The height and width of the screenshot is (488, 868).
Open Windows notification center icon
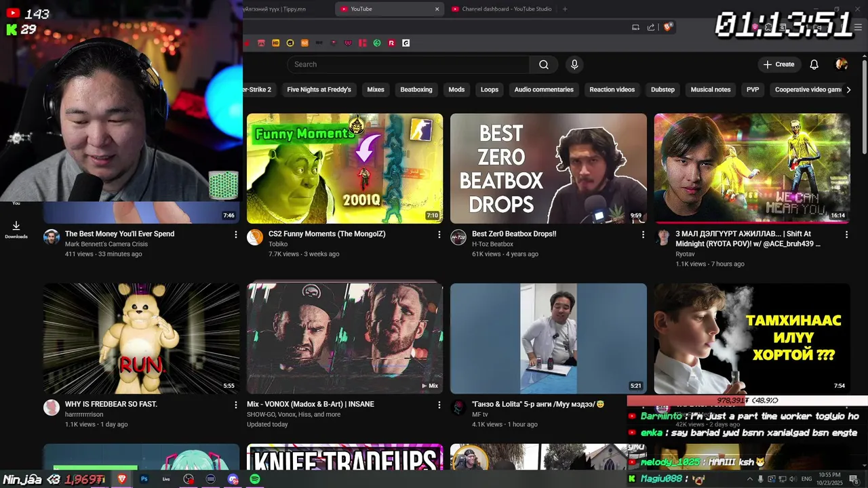853,479
